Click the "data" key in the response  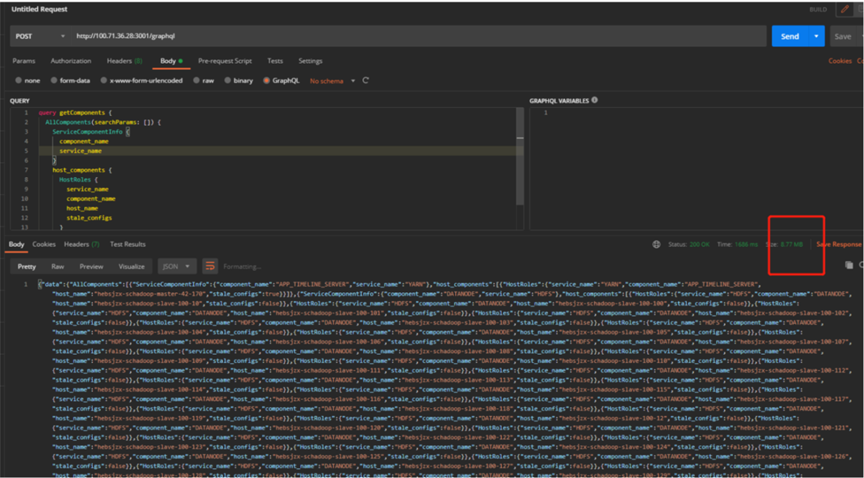click(51, 284)
